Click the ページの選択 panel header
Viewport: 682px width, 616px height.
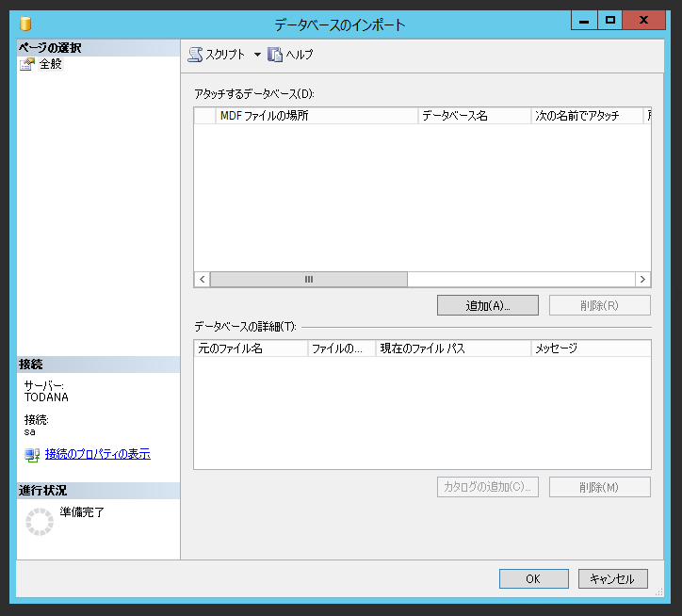(98, 48)
